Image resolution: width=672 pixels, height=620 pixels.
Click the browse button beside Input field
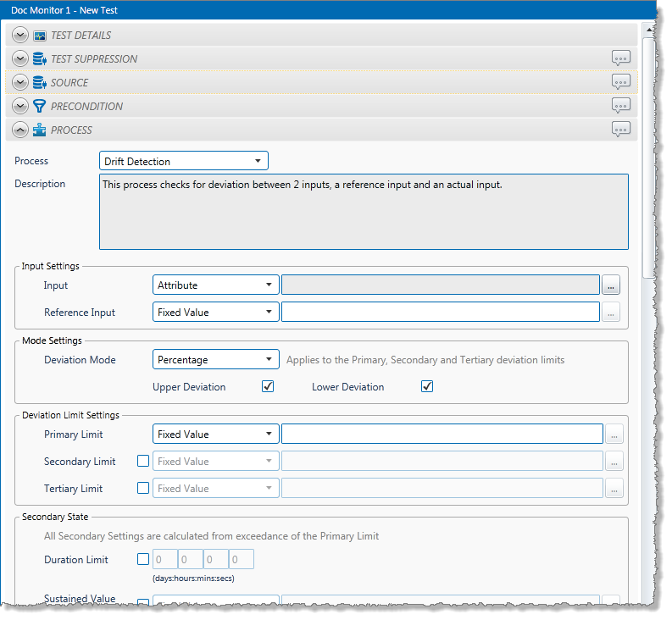611,286
